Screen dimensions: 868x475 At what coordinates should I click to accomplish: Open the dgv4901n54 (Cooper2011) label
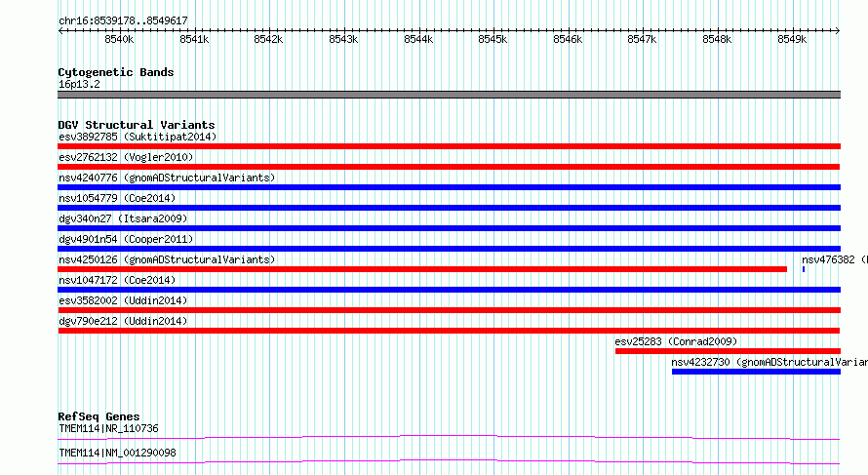click(x=126, y=239)
